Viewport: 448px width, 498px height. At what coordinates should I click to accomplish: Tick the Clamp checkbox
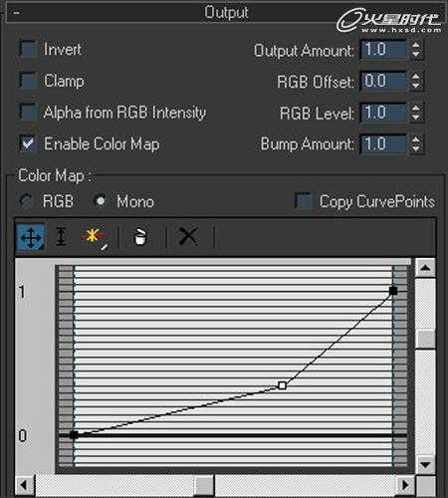pyautogui.click(x=28, y=81)
